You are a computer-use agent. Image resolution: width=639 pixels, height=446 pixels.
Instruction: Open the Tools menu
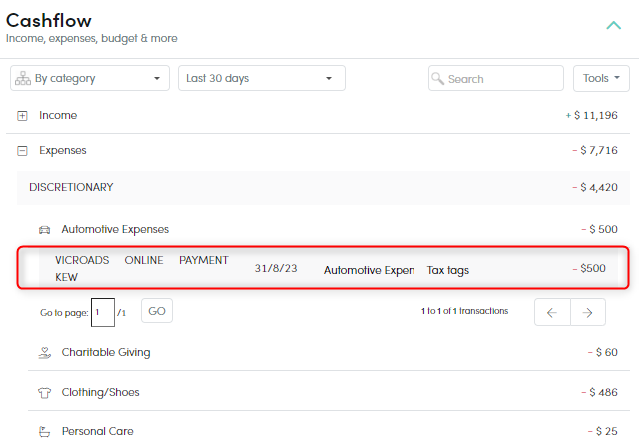601,78
